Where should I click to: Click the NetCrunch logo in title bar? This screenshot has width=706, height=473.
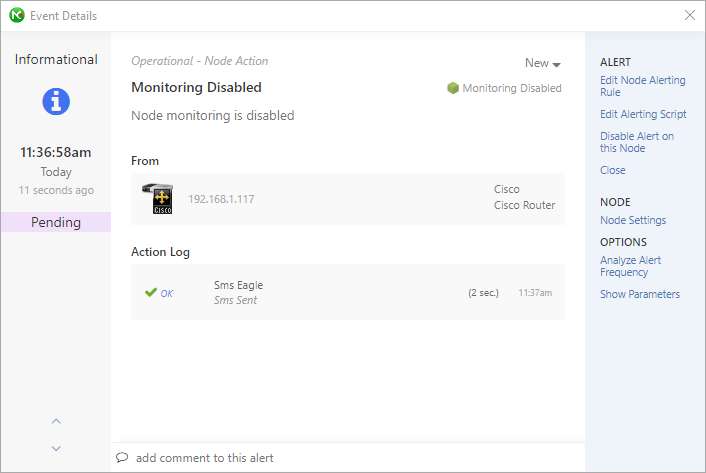(x=17, y=15)
